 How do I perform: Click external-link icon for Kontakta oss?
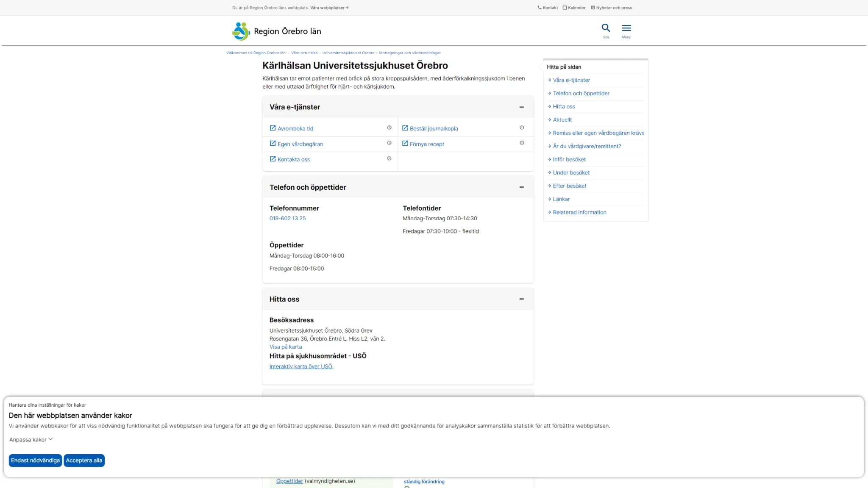273,159
